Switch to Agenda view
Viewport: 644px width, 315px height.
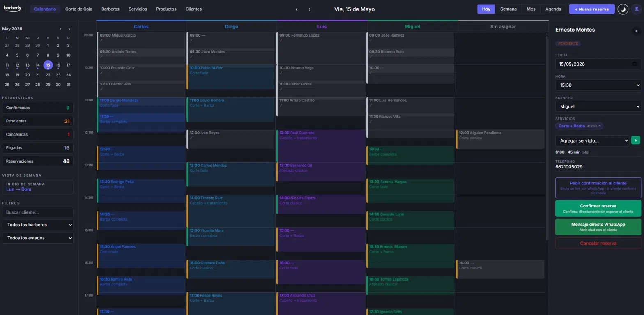(x=553, y=9)
